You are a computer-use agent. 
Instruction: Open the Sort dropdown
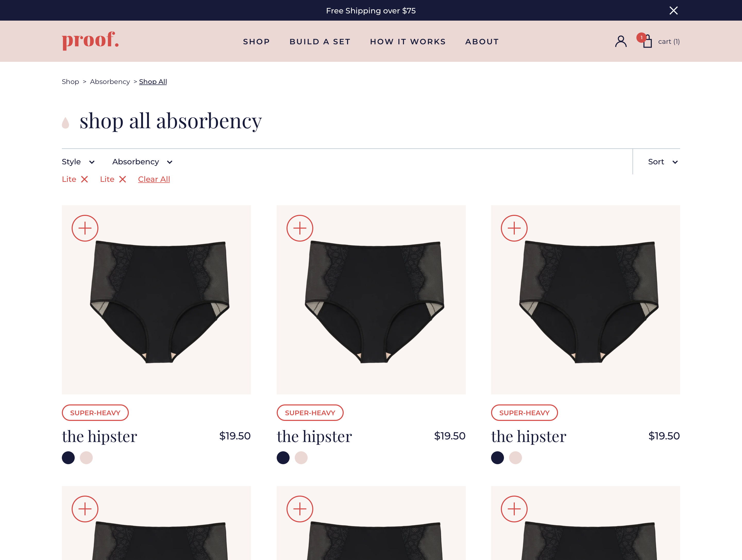(x=663, y=162)
